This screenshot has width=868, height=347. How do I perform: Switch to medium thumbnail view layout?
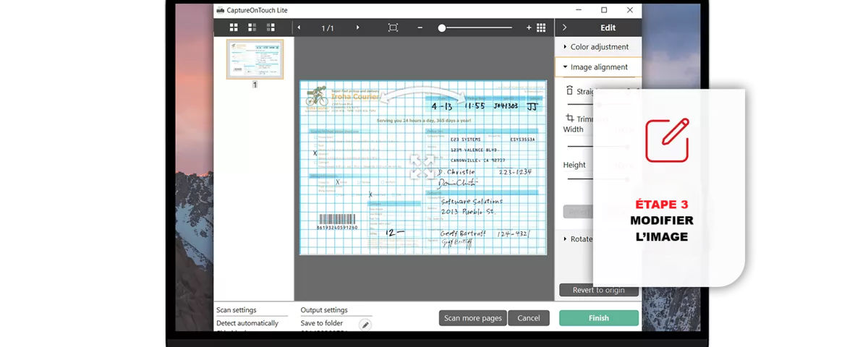tap(252, 27)
